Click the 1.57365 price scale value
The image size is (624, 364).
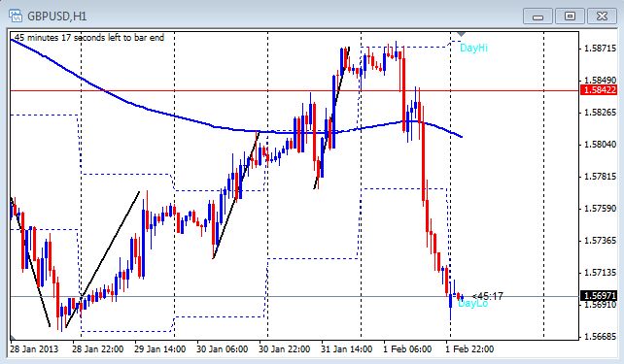[x=600, y=241]
